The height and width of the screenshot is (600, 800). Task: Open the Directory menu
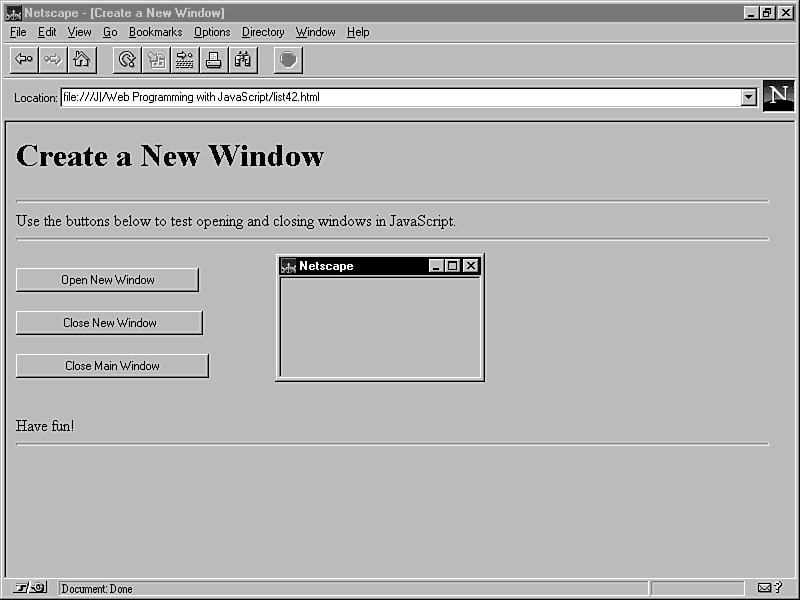pyautogui.click(x=263, y=32)
